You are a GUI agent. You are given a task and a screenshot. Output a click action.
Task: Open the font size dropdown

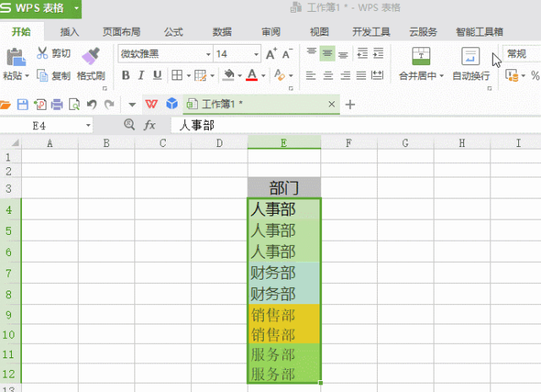point(256,54)
